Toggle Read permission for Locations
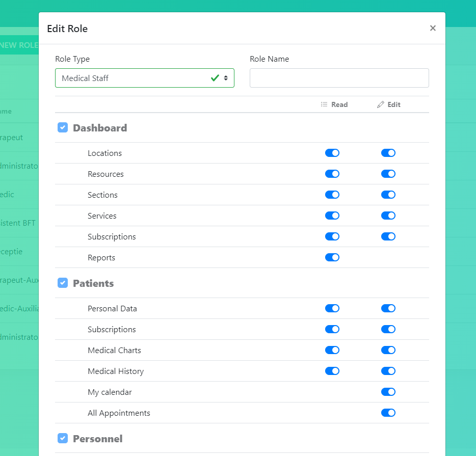The height and width of the screenshot is (456, 476). point(332,153)
